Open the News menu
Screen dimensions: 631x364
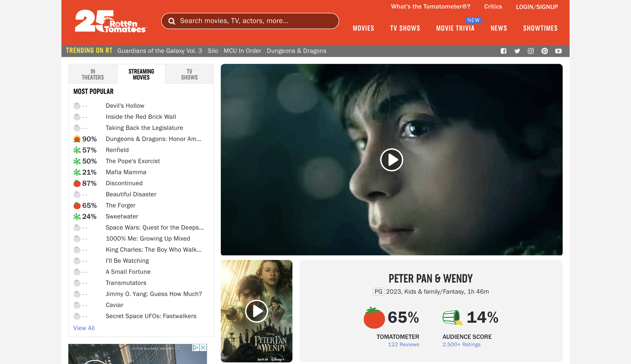tap(499, 28)
